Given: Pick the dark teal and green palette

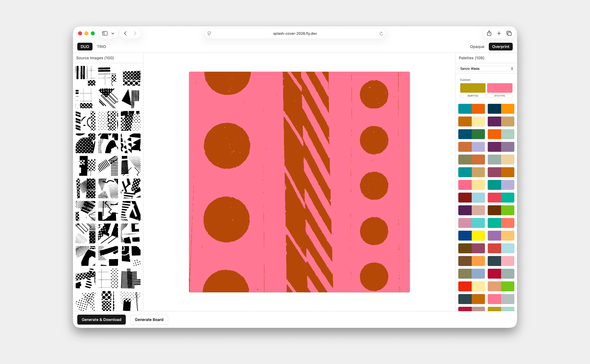Looking at the screenshot, I should point(472,134).
